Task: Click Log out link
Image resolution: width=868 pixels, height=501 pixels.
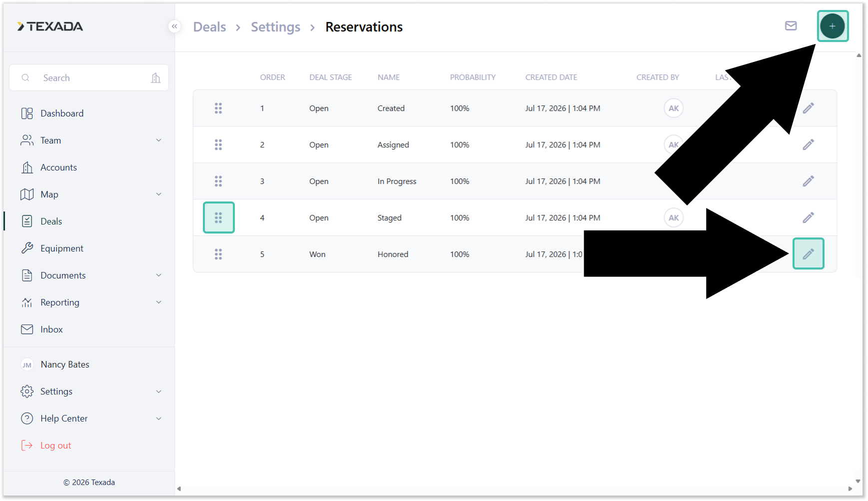Action: coord(55,445)
